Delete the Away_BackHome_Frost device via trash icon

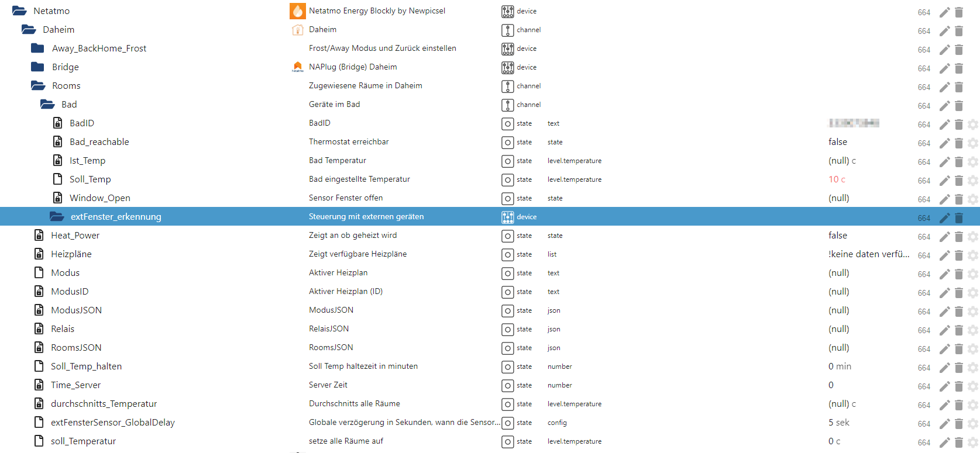point(959,50)
